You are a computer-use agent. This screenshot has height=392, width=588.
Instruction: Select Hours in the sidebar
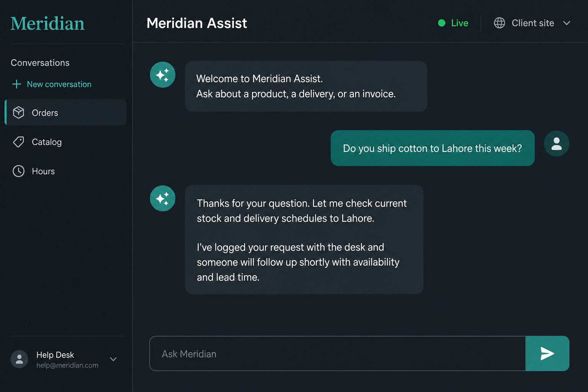click(65, 171)
